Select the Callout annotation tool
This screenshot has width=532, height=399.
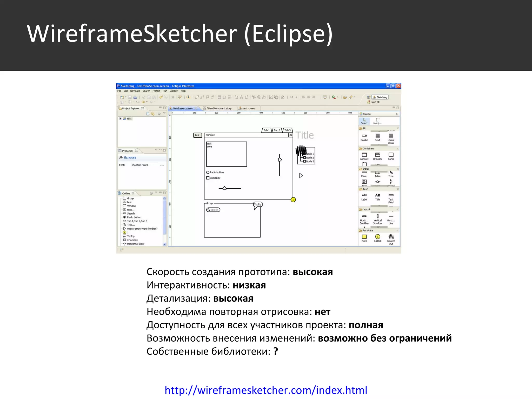click(377, 238)
